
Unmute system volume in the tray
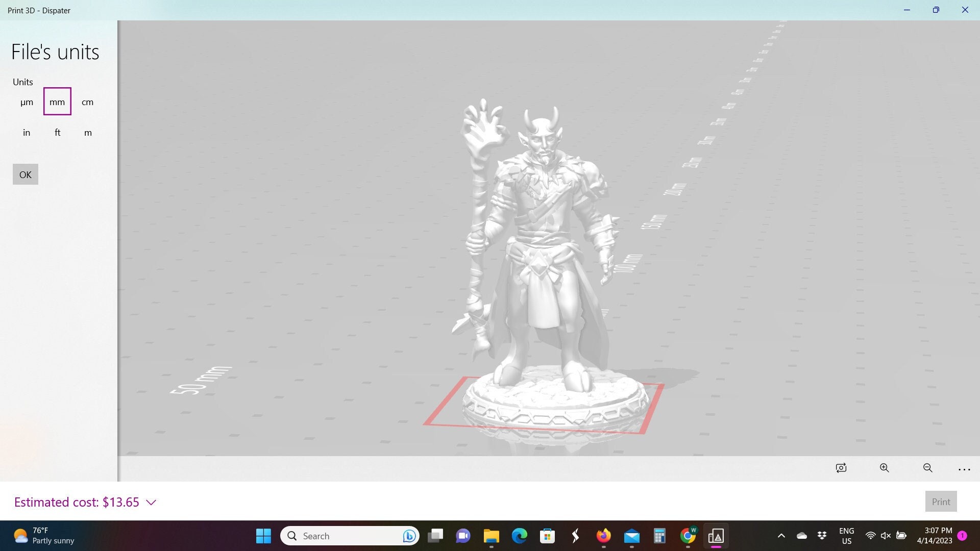click(x=885, y=535)
